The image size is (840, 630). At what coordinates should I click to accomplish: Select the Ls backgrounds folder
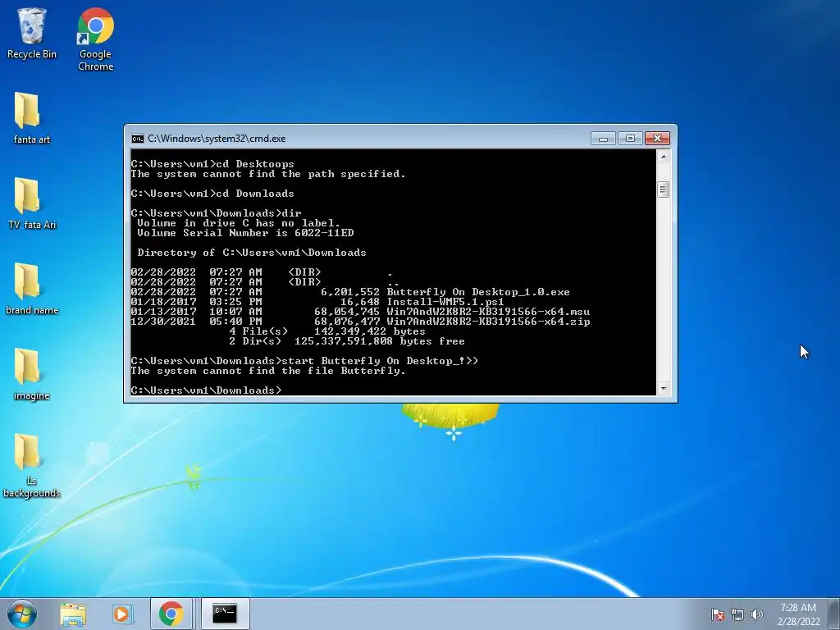tap(31, 465)
